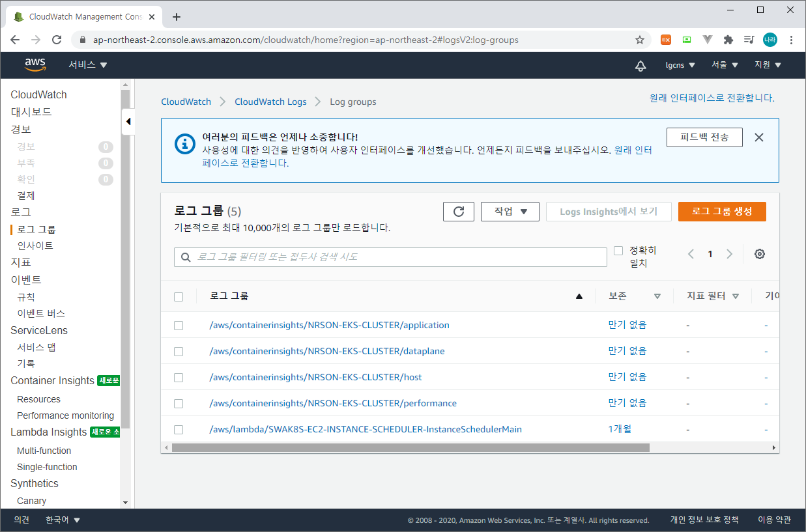
Task: Refresh the log groups list
Action: coord(459,212)
